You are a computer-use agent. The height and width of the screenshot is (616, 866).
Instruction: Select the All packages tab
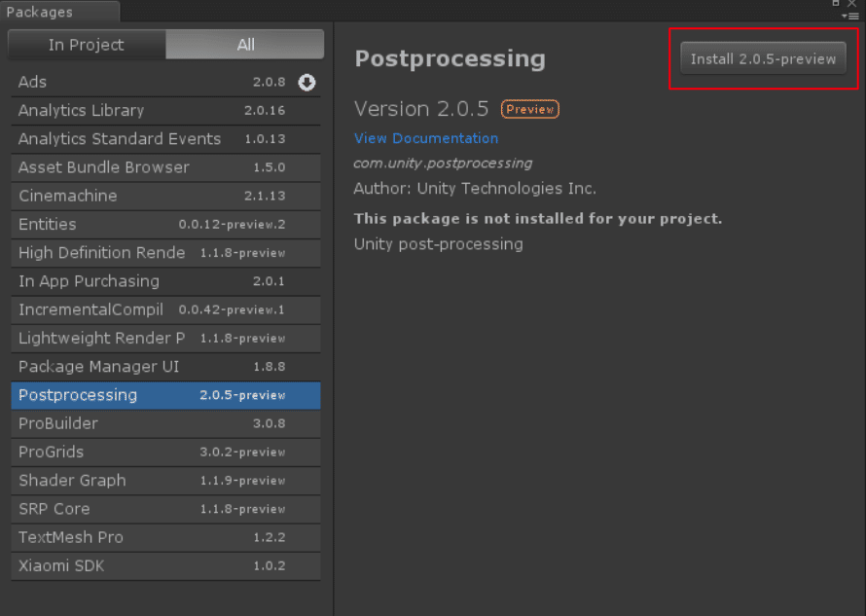(x=245, y=45)
